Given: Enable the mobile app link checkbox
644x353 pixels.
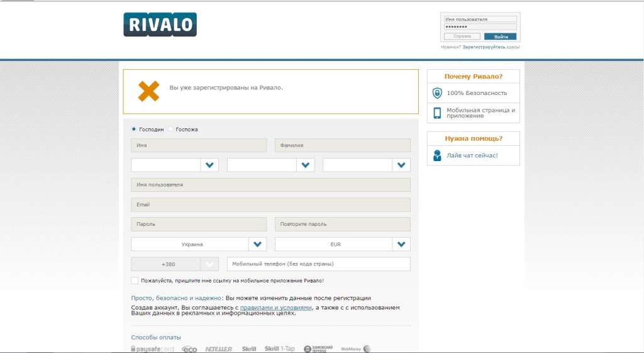Looking at the screenshot, I should coord(135,281).
